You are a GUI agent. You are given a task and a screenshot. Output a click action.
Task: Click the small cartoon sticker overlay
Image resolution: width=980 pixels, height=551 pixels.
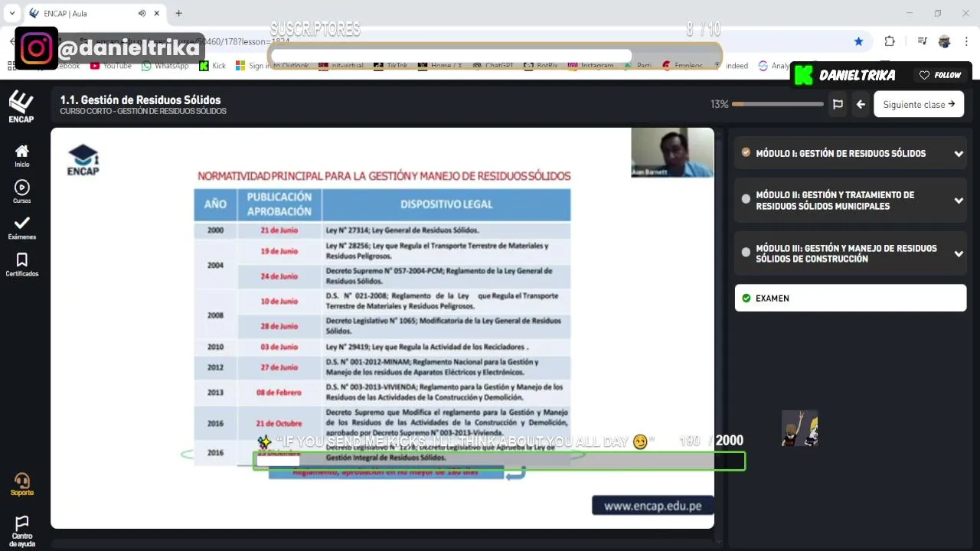point(799,429)
